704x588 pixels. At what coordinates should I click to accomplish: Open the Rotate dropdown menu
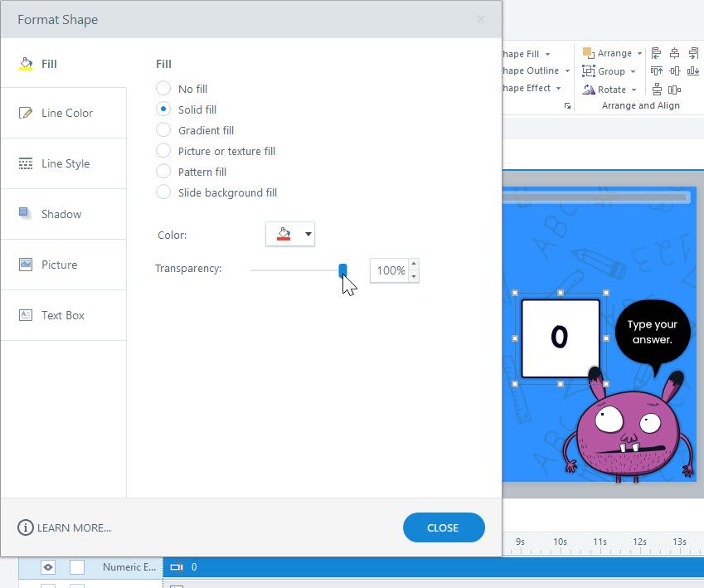[x=634, y=90]
